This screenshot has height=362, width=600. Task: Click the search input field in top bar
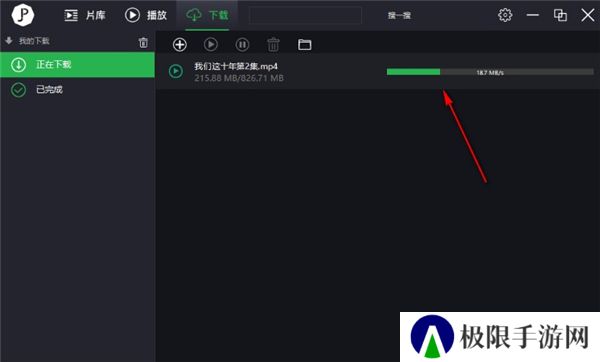point(305,15)
